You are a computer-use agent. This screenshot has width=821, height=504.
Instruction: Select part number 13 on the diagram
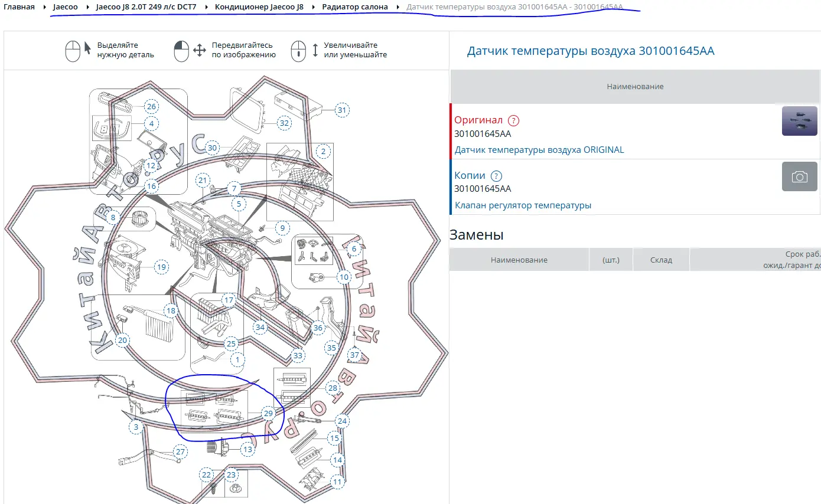coord(247,449)
